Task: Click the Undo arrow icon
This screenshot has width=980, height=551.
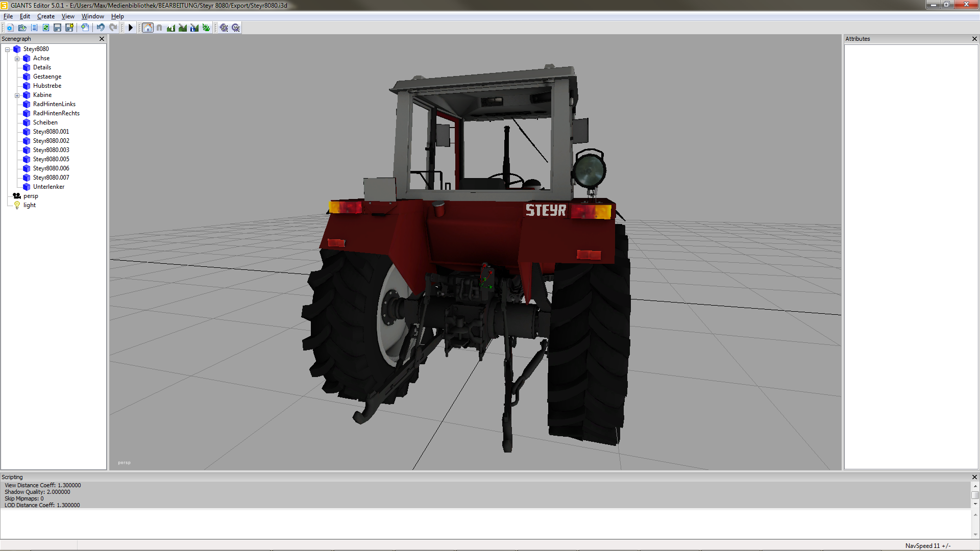Action: pos(101,28)
